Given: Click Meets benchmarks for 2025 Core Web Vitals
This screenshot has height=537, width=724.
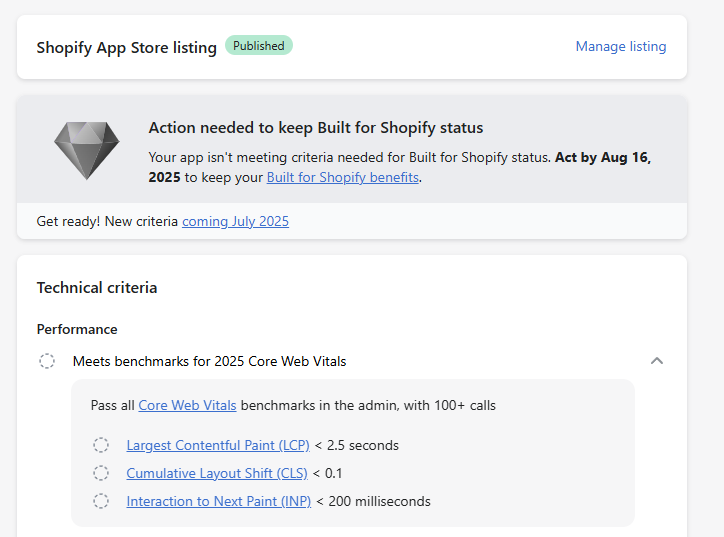Looking at the screenshot, I should pos(209,361).
